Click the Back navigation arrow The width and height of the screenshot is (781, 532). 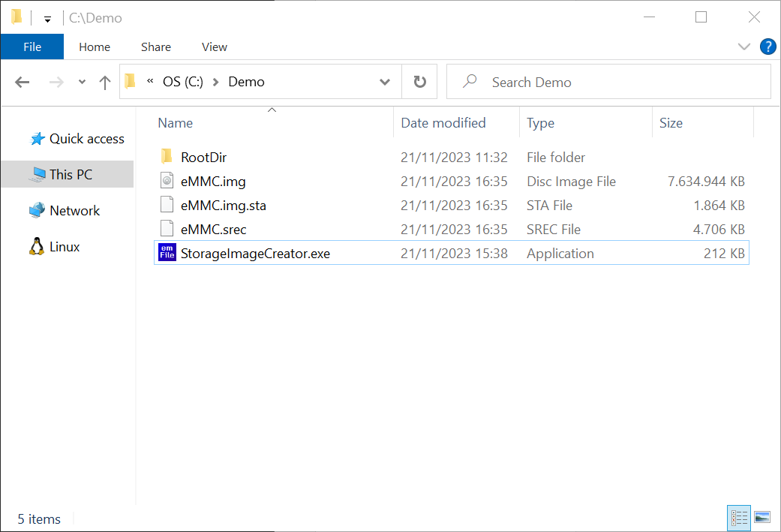[x=23, y=83]
